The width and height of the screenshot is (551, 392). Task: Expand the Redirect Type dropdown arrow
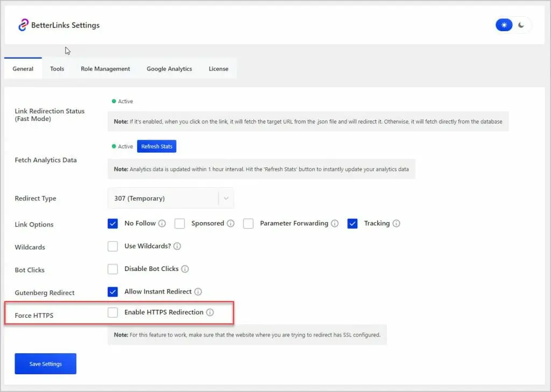point(227,198)
